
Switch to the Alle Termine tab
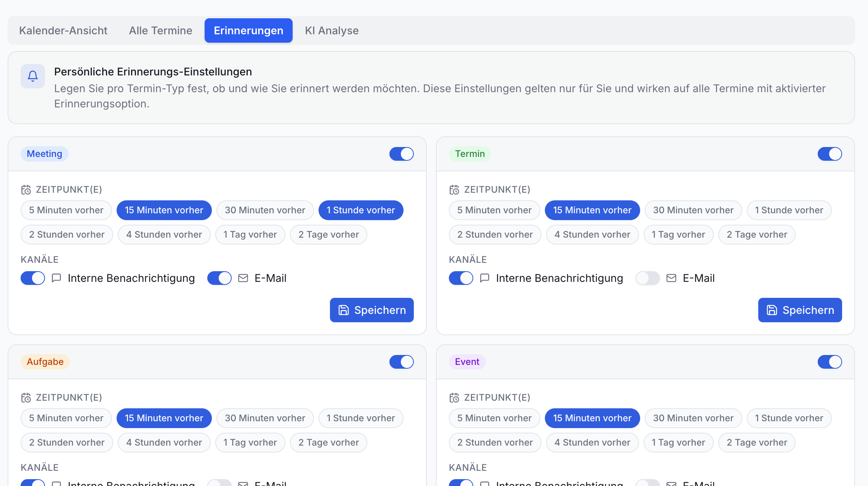point(160,30)
